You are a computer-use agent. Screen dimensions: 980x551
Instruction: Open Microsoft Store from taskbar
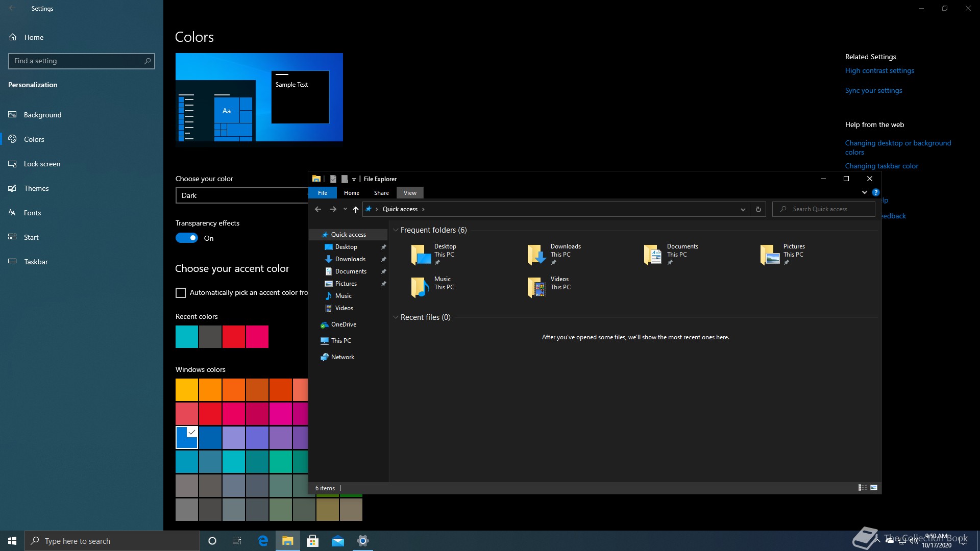tap(313, 541)
